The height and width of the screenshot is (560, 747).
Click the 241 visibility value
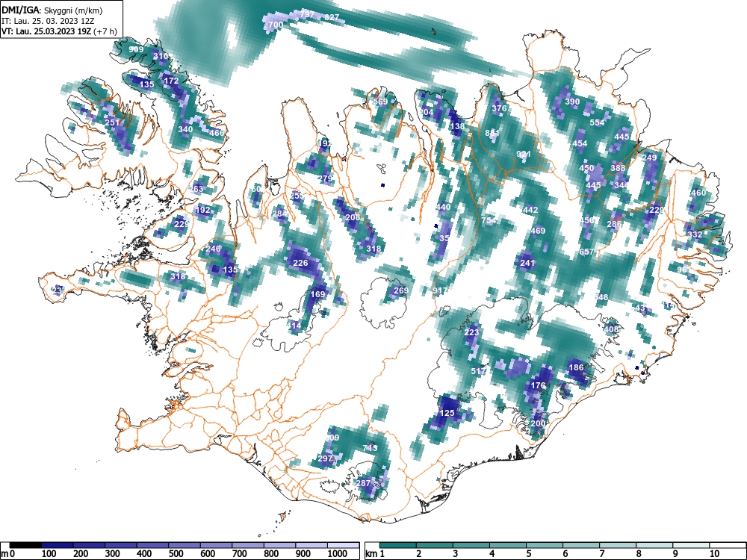(527, 263)
